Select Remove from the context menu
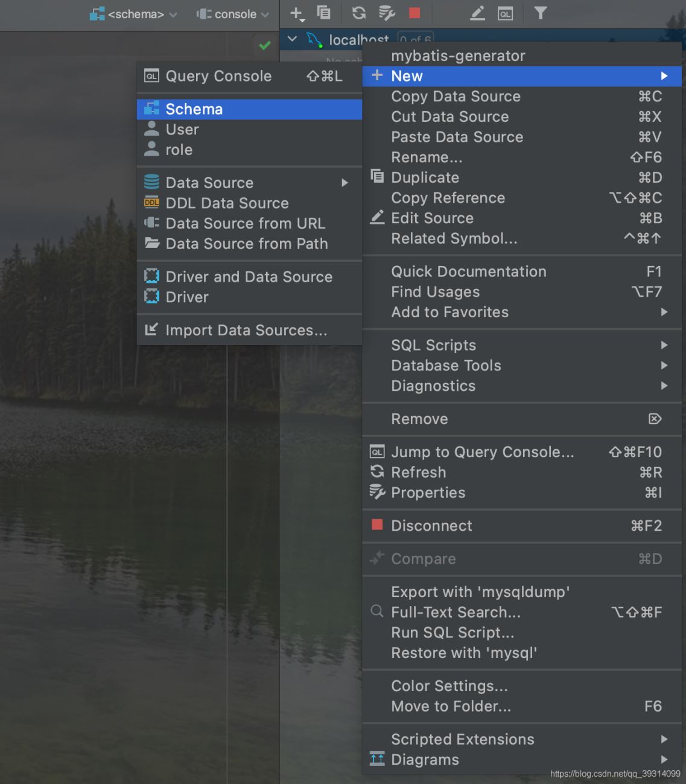This screenshot has height=784, width=686. coord(419,419)
